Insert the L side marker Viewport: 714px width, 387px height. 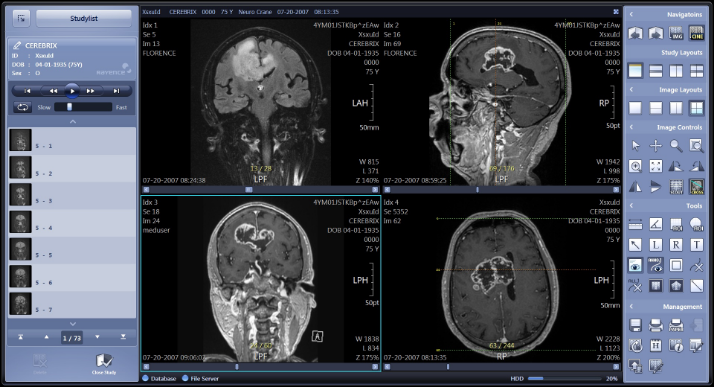click(x=656, y=245)
